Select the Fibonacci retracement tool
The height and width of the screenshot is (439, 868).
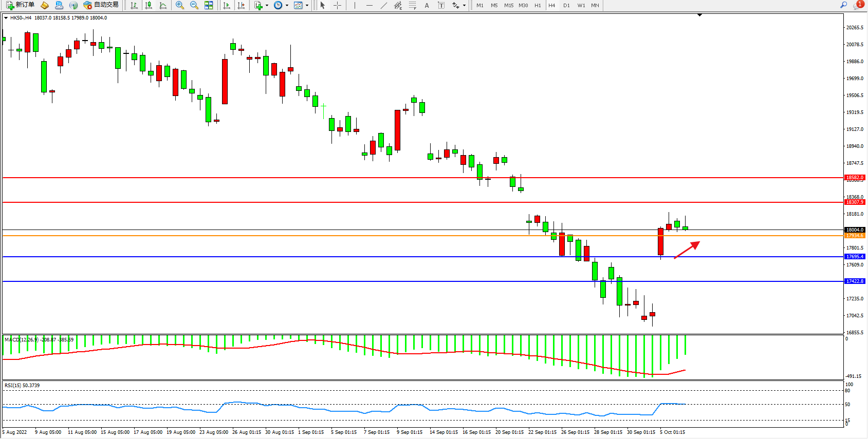(412, 5)
